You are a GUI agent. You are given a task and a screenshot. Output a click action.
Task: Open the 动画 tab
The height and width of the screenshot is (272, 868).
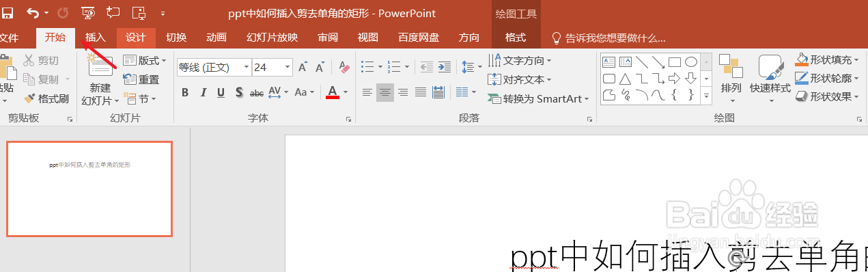(x=216, y=38)
